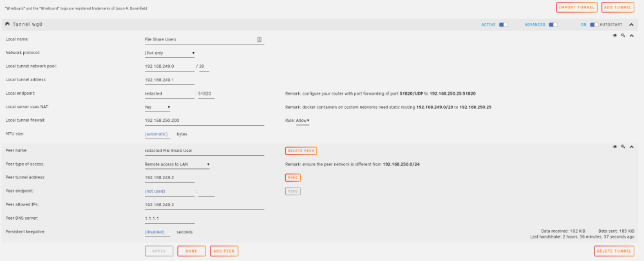The image size is (644, 261).
Task: Click the Persistent keepalive disabled field
Action: pos(157,232)
